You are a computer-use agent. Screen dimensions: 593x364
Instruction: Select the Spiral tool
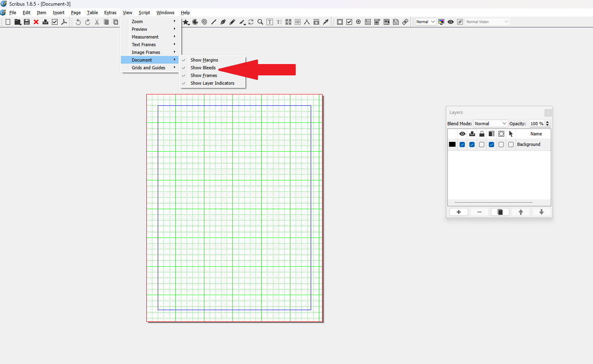pos(204,22)
